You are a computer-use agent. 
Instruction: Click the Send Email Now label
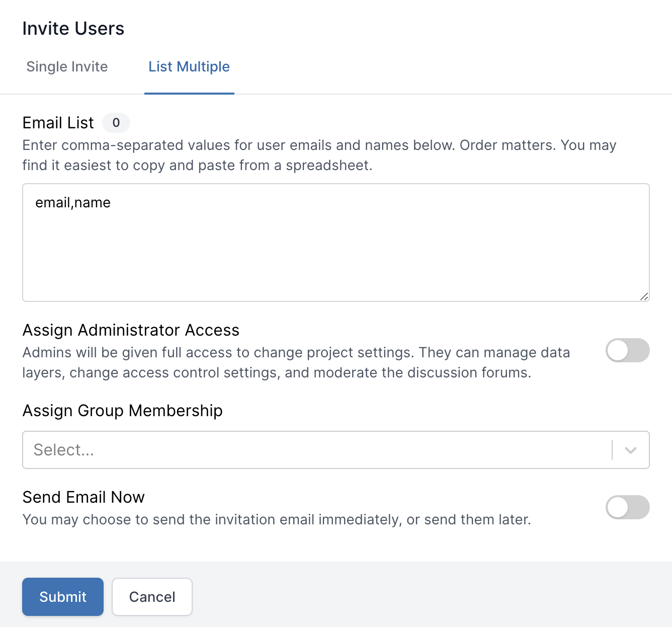83,497
